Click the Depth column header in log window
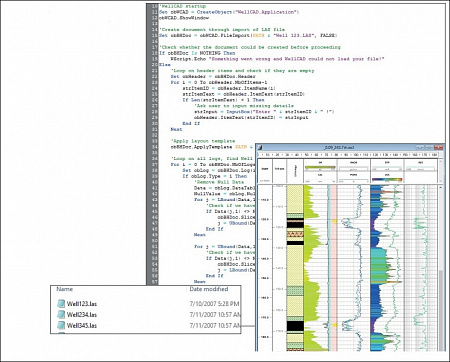 (x=265, y=169)
